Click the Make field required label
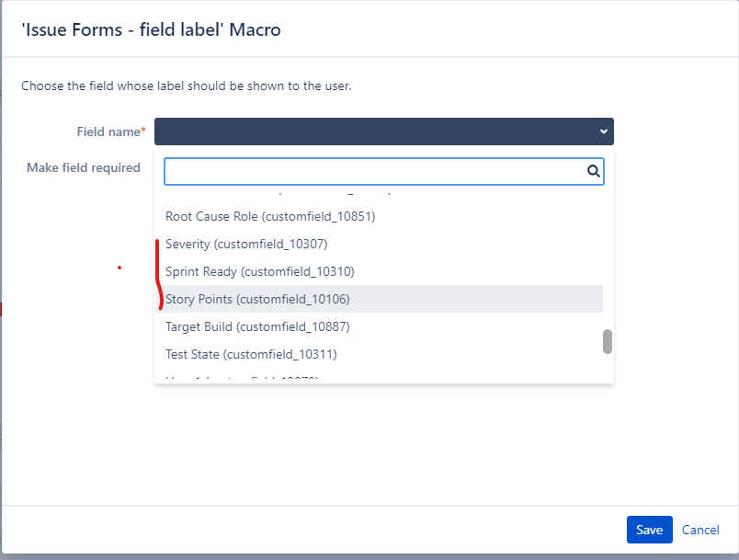The height and width of the screenshot is (560, 739). pos(84,167)
